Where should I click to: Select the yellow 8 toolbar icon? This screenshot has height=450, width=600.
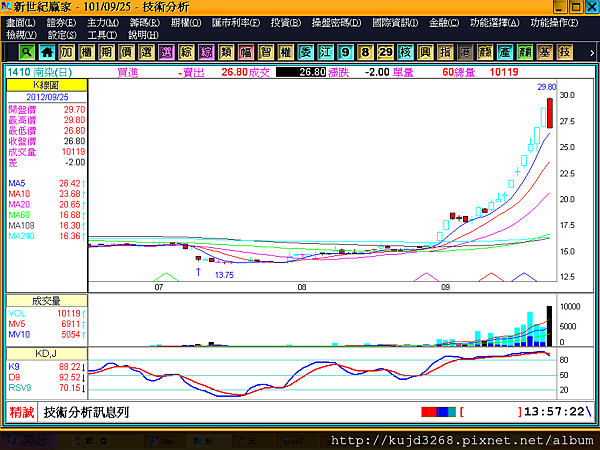[365, 52]
